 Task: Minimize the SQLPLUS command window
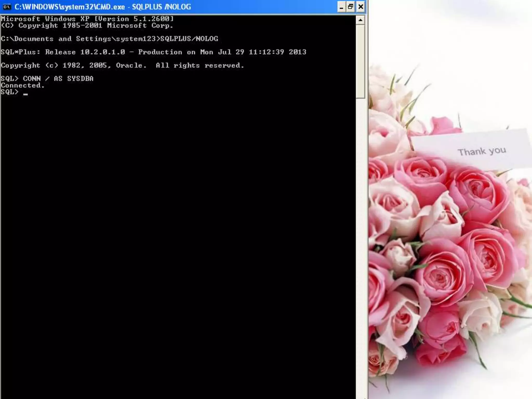click(x=341, y=7)
